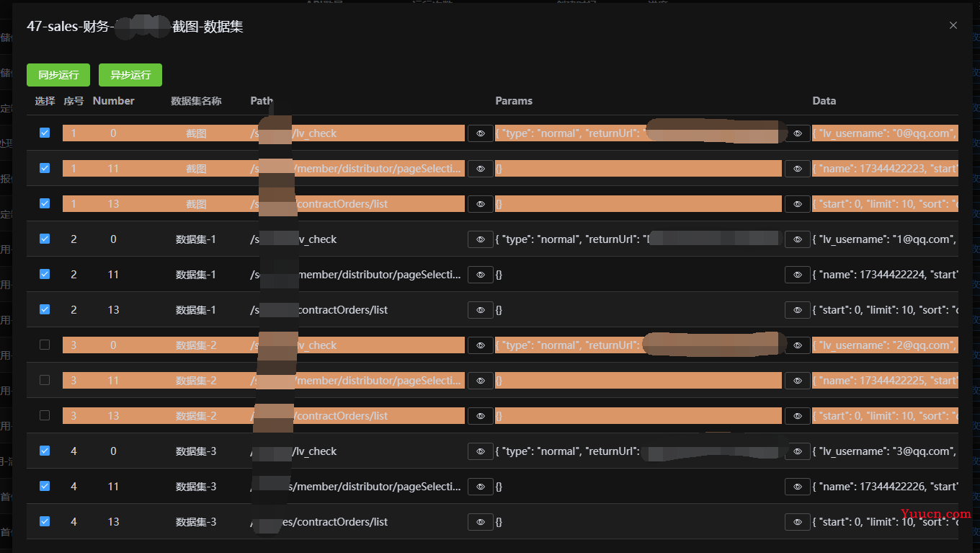Image resolution: width=980 pixels, height=553 pixels.
Task: Show Path with eye icon, 数据集-3 Number 0
Action: click(x=481, y=451)
